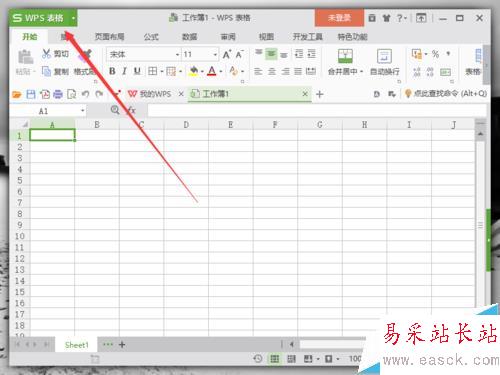Click the percent style icon
Viewport: 500px width, 375px height.
[435, 54]
